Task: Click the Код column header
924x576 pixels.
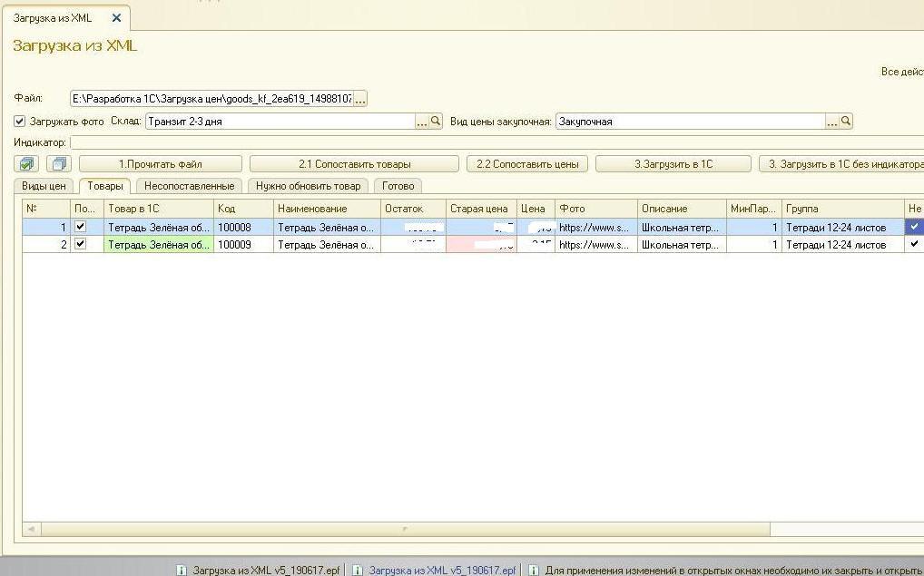Action: coord(243,209)
